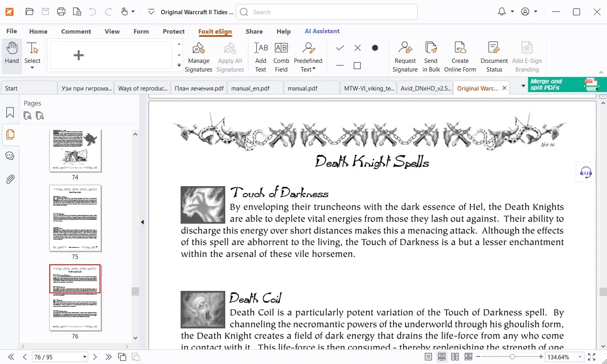Save the document using the disk icon

(x=45, y=12)
